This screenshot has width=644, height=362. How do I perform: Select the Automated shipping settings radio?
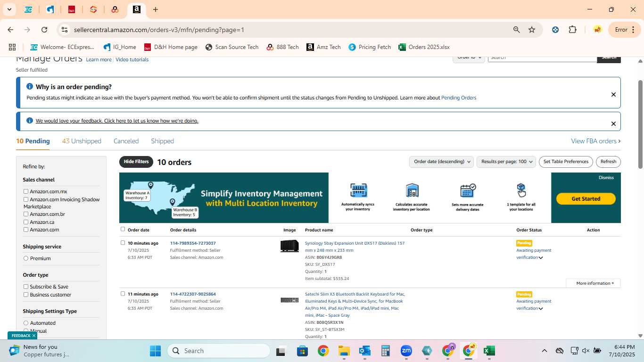(x=26, y=323)
